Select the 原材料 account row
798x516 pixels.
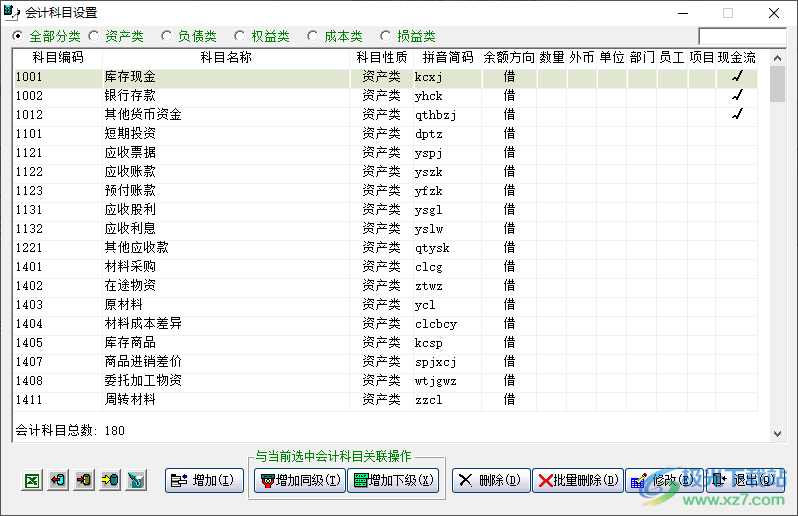385,305
